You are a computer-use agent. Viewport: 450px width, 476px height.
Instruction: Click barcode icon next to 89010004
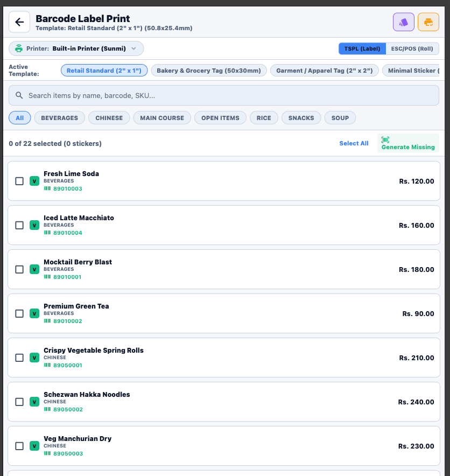[x=47, y=233]
